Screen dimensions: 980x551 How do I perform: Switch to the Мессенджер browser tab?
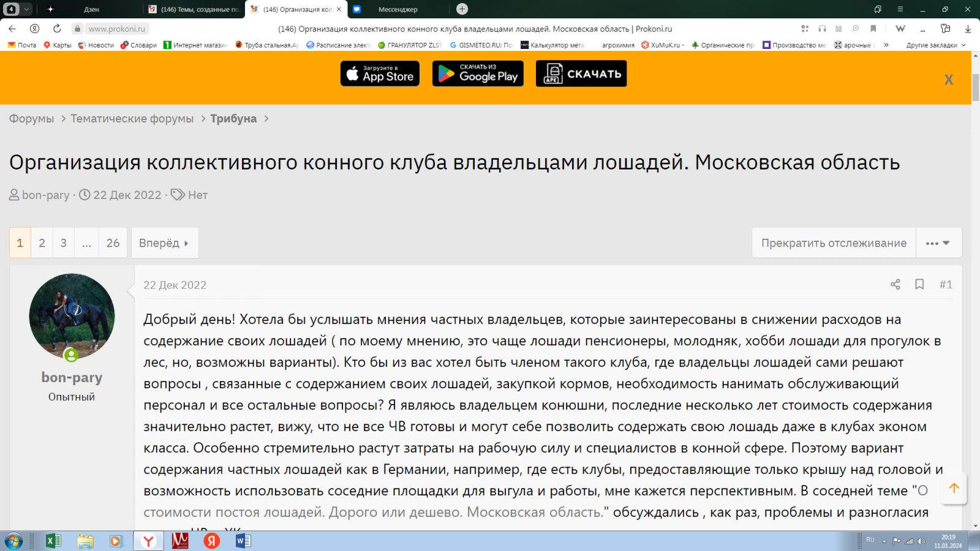click(x=397, y=9)
